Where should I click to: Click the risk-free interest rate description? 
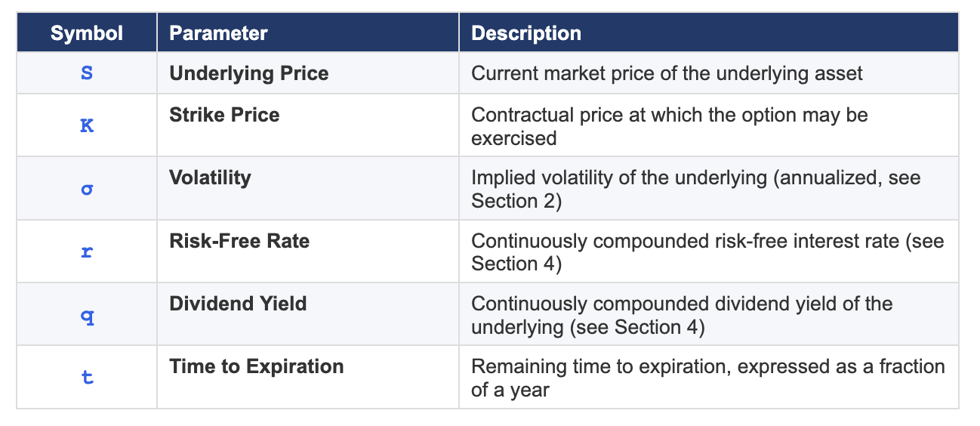(707, 252)
